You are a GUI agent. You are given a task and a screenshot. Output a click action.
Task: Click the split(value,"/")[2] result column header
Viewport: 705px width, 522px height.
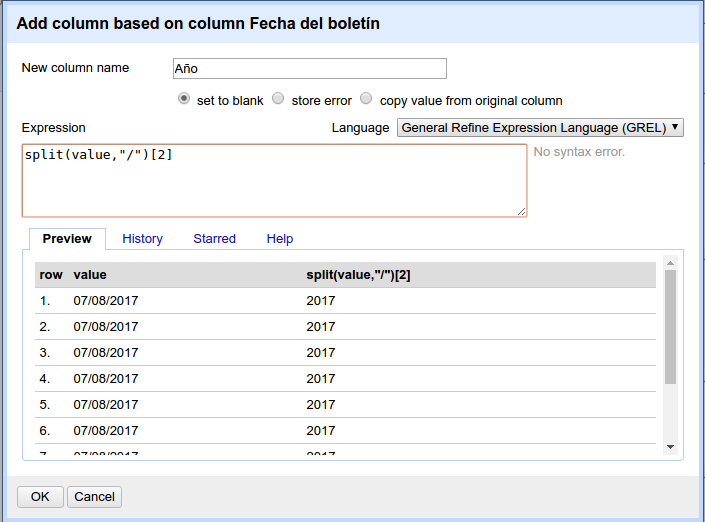[x=358, y=275]
